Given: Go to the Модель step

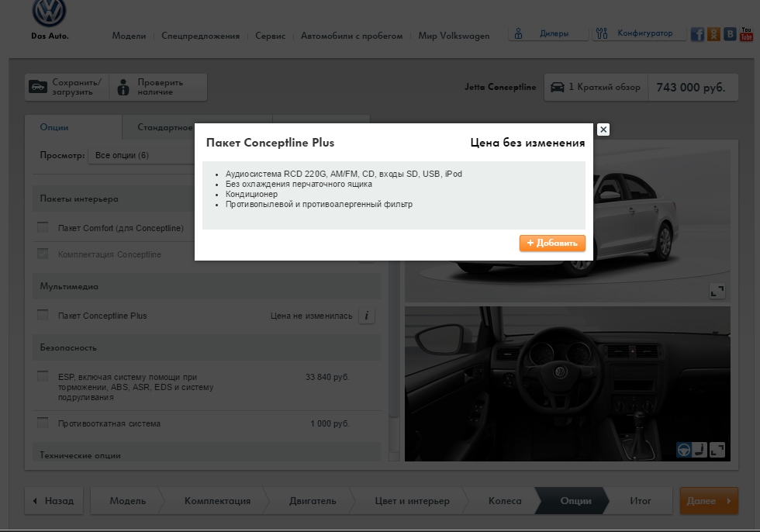Looking at the screenshot, I should click(x=127, y=501).
